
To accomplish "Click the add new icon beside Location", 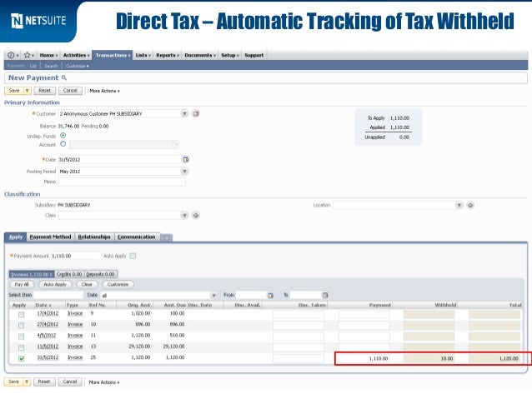I will (x=470, y=205).
